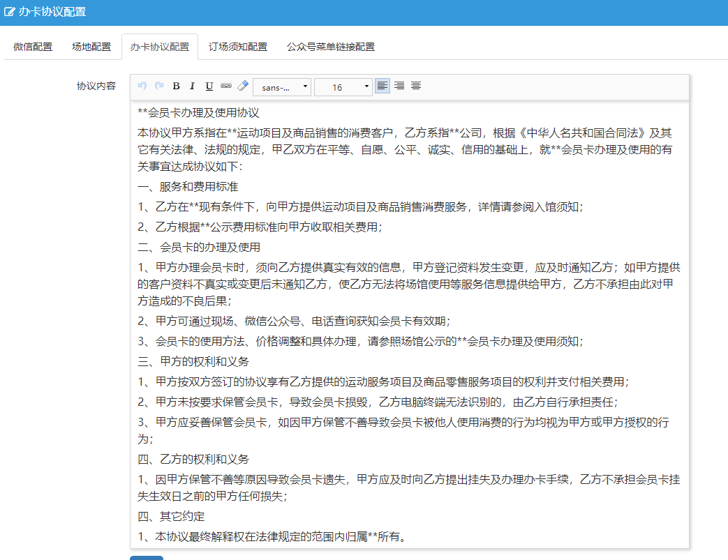Open the 公众号菜单链接配置 tab
This screenshot has height=560, width=728.
click(331, 47)
